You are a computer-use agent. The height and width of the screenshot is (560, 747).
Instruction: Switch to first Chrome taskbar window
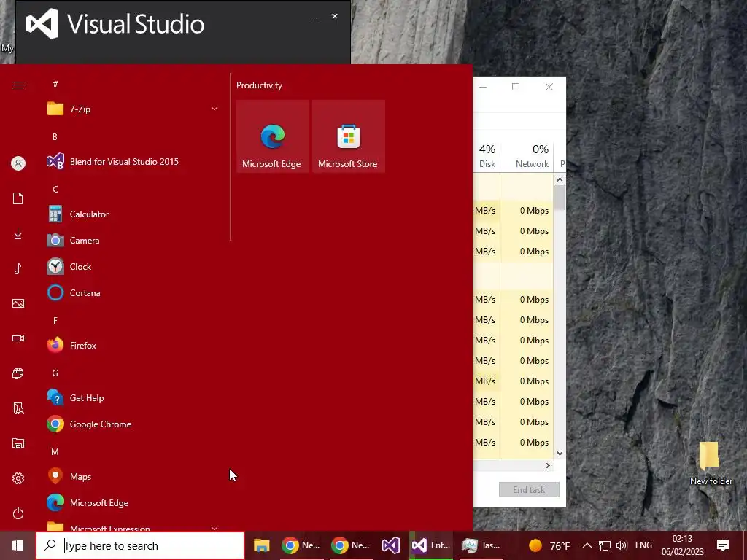pos(301,545)
